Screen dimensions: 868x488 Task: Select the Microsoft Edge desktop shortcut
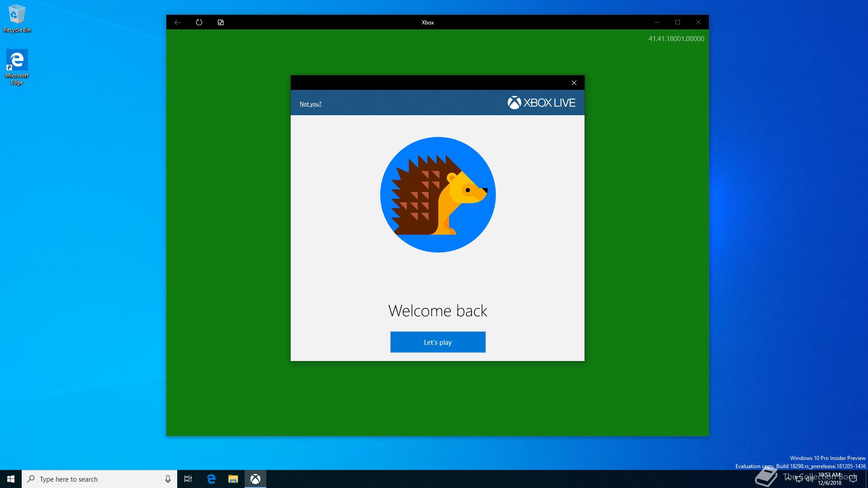pos(17,67)
